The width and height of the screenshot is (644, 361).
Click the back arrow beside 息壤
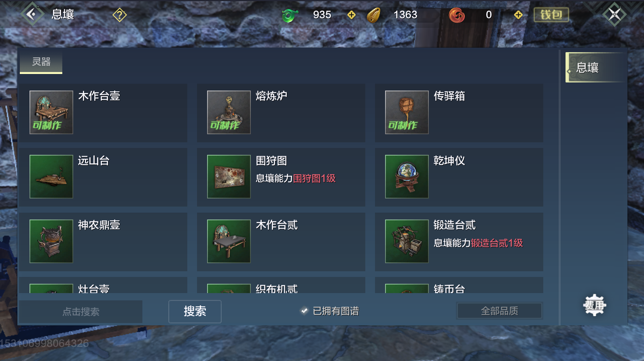coord(32,15)
